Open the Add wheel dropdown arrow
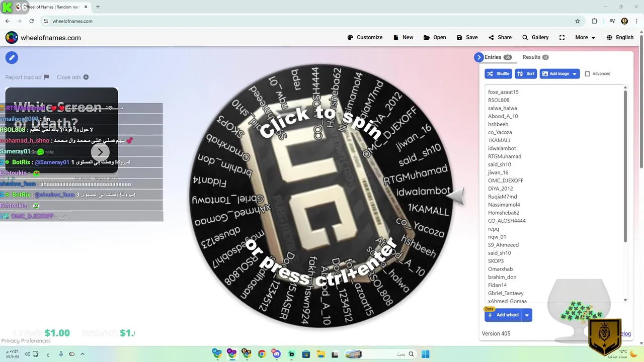 pos(527,315)
